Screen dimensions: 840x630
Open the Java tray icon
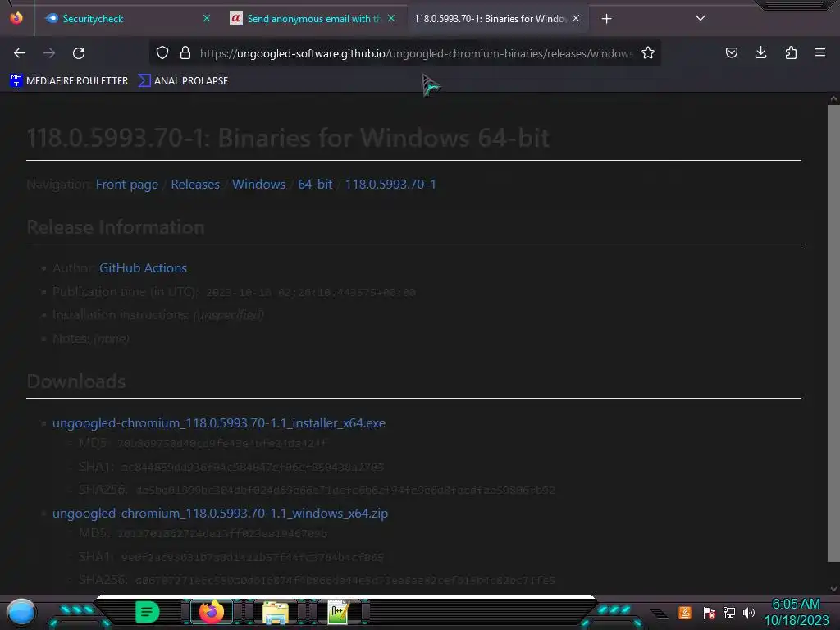685,612
